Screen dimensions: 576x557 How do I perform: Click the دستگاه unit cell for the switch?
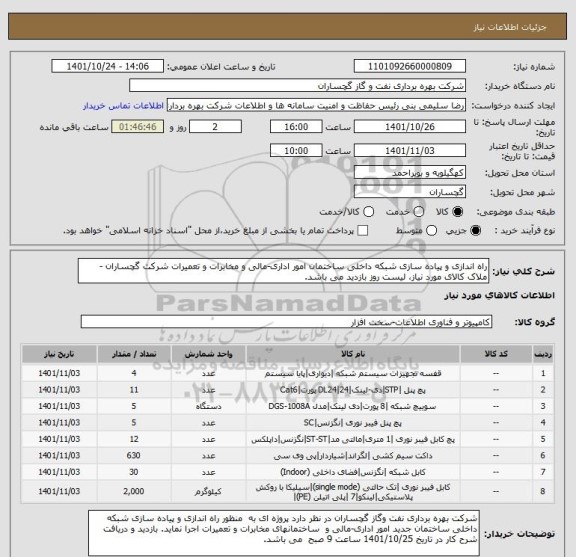pos(208,406)
